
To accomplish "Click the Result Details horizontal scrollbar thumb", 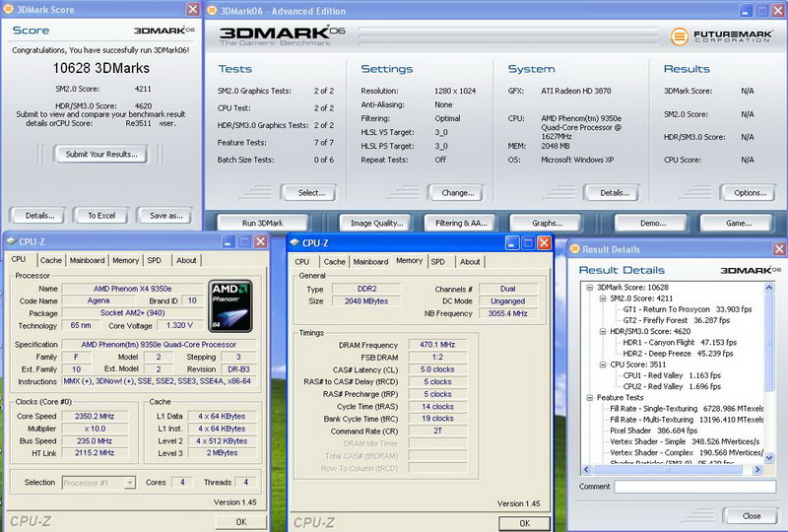I will tap(668, 470).
